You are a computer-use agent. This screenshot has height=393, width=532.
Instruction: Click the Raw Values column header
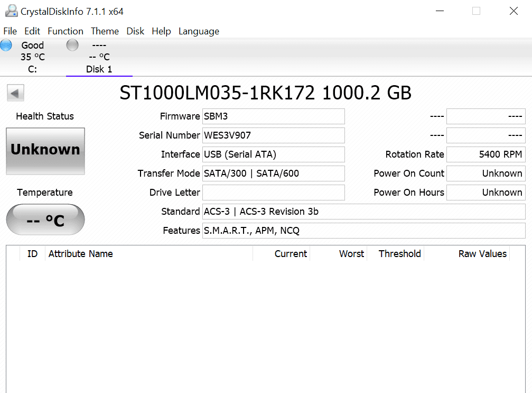(x=466, y=254)
